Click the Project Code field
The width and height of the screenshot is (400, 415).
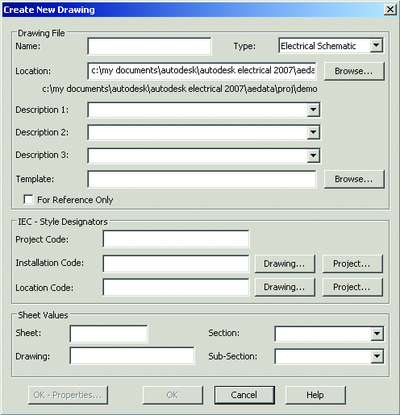point(176,239)
